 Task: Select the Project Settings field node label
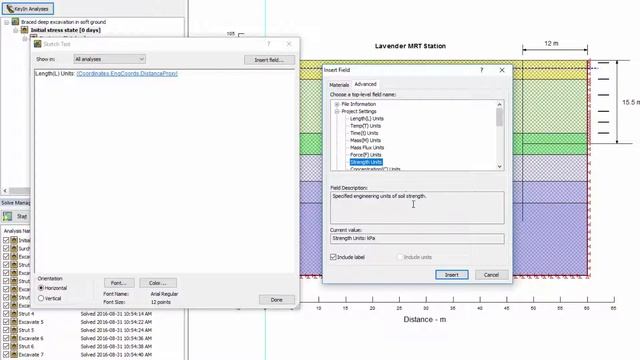pos(359,111)
